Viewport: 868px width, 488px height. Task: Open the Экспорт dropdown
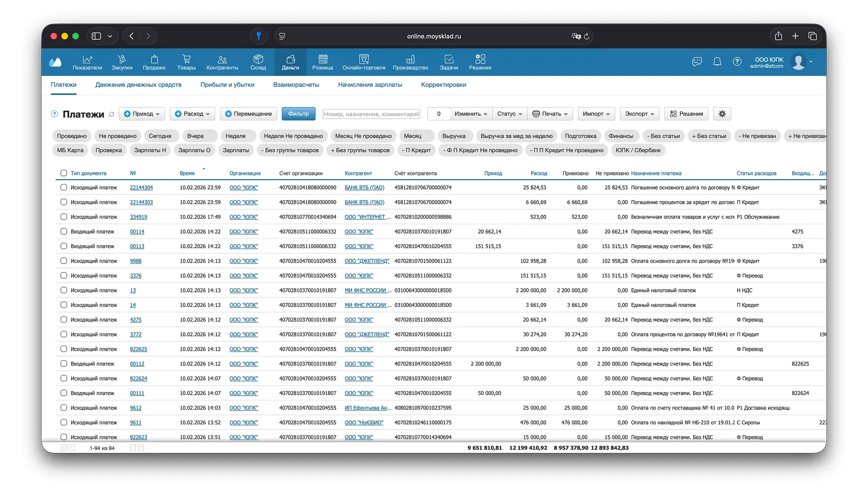point(639,114)
